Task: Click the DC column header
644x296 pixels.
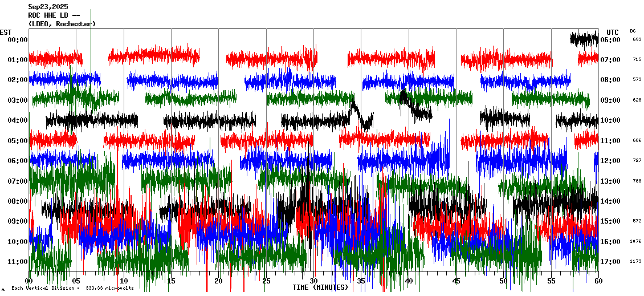Action: 633,31
